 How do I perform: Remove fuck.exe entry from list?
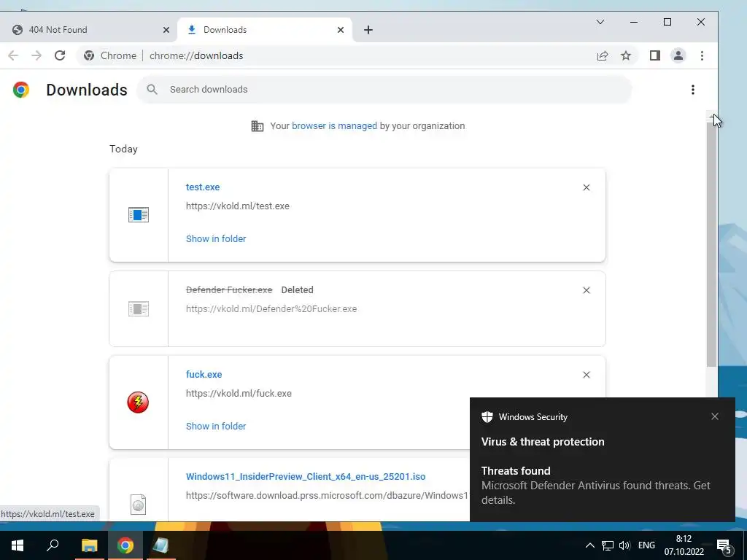pos(587,375)
